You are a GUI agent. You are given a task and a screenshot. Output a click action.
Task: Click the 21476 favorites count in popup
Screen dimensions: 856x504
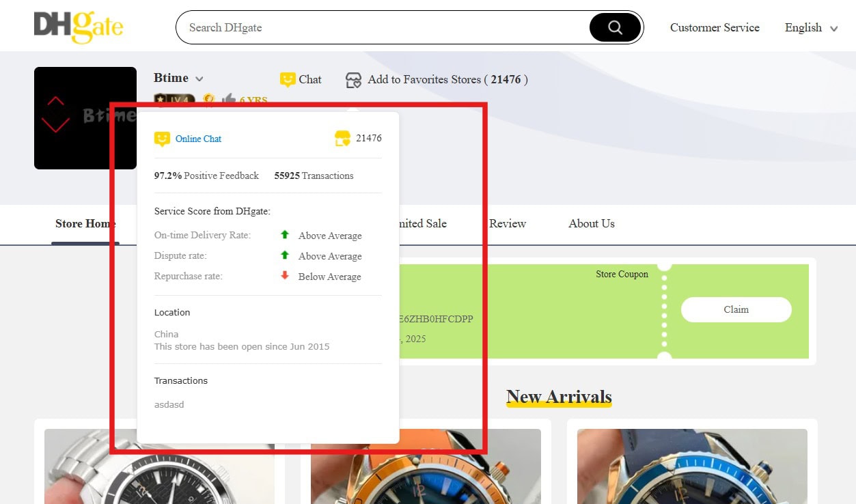point(369,139)
